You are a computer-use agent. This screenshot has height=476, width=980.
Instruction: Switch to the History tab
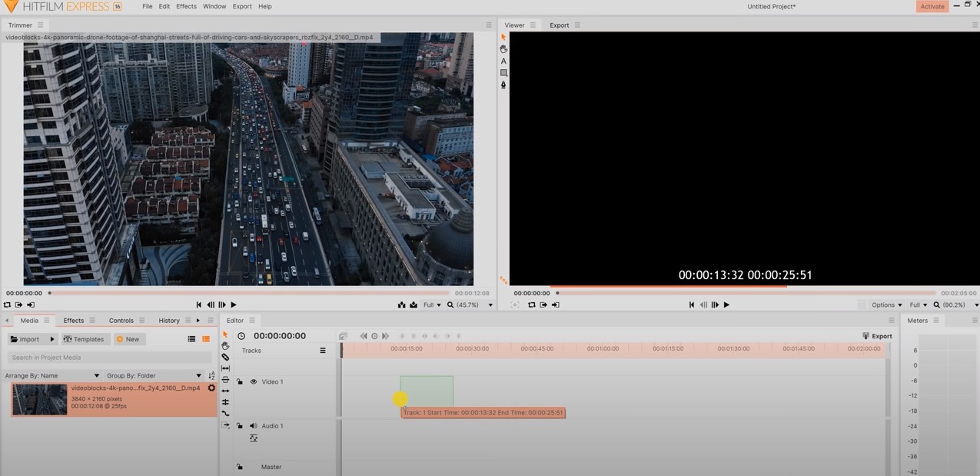169,321
